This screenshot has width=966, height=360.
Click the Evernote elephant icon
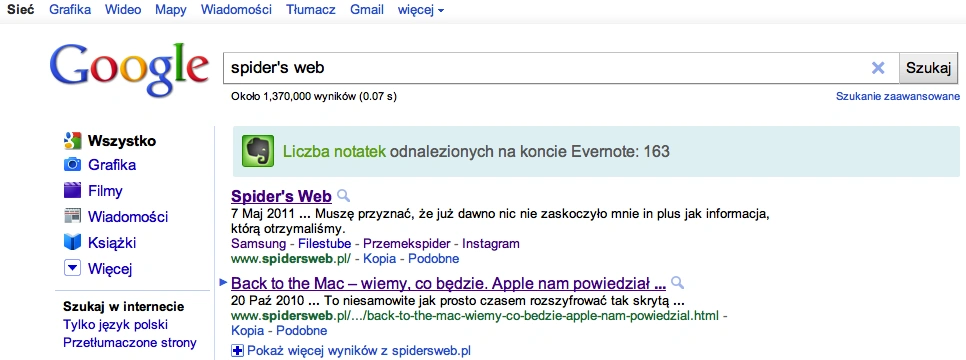(257, 151)
